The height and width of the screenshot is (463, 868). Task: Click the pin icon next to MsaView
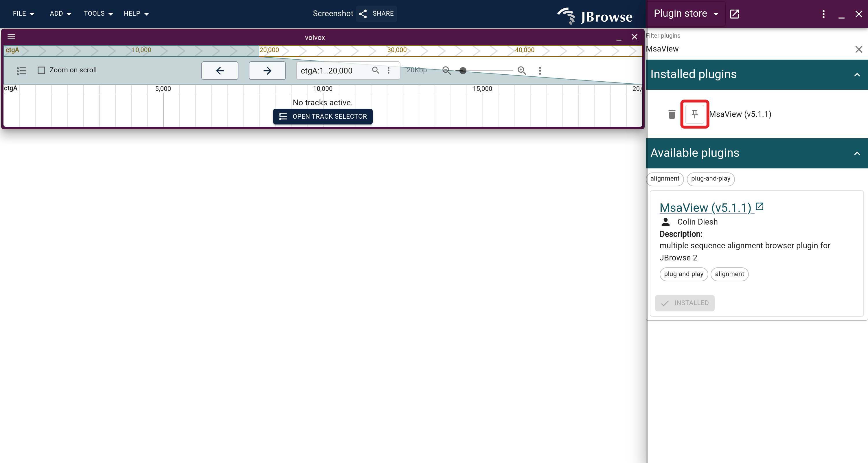click(694, 114)
